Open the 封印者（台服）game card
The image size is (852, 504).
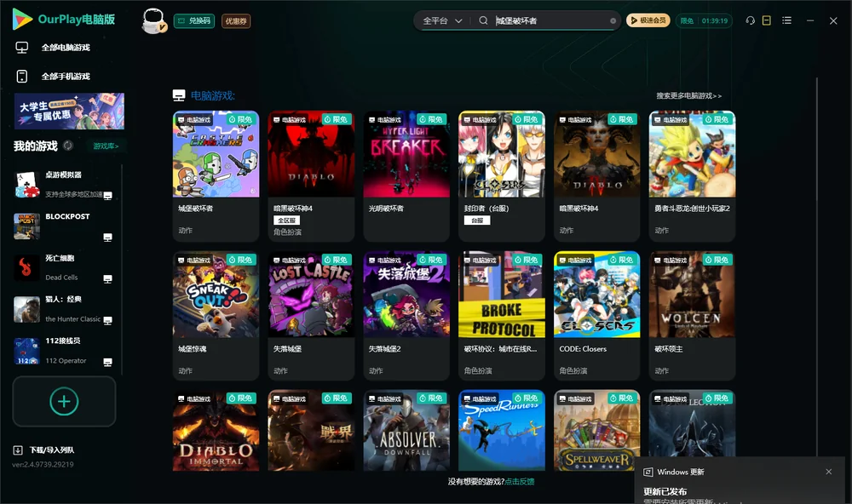[502, 176]
